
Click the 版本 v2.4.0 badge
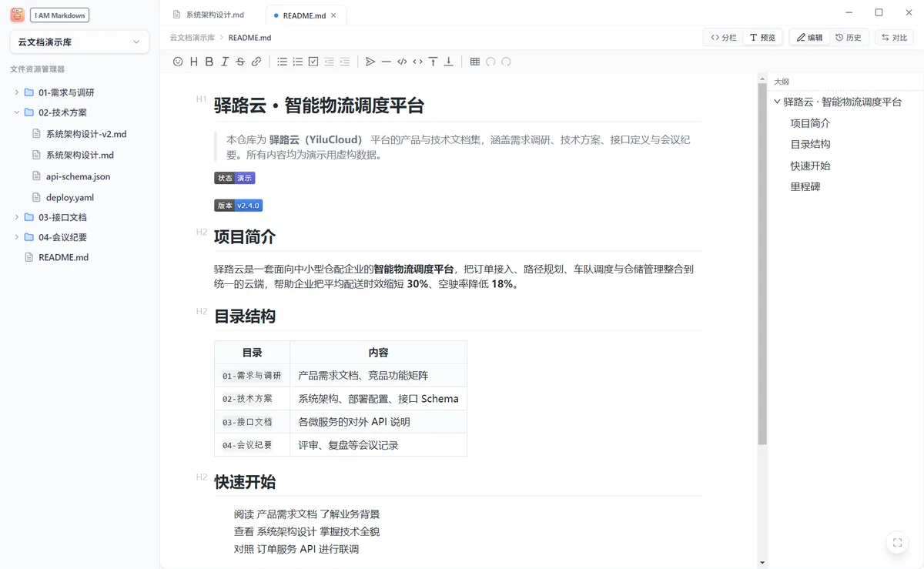tap(239, 206)
